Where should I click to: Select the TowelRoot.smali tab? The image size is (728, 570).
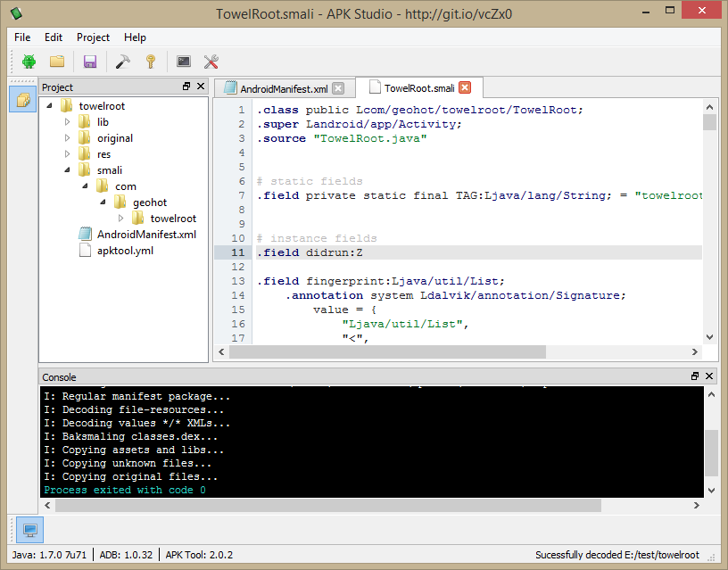pyautogui.click(x=419, y=88)
